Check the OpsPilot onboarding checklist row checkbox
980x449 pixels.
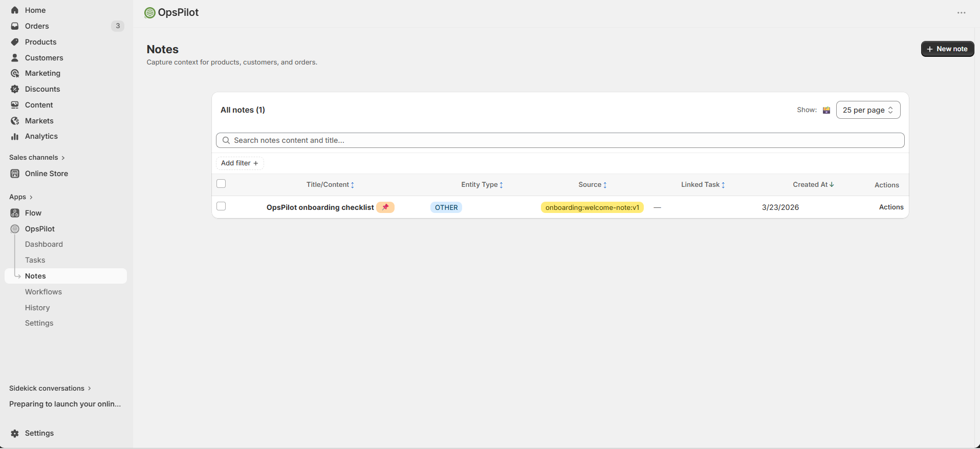tap(221, 206)
